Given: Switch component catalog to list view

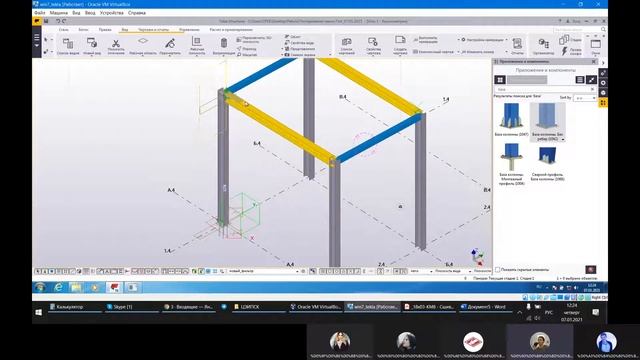Looking at the screenshot, I should (x=580, y=80).
